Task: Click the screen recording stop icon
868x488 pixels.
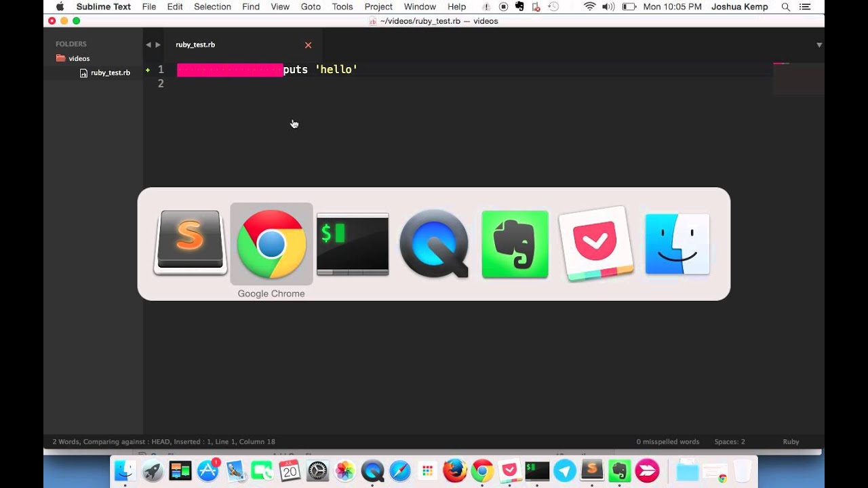Action: (x=503, y=7)
